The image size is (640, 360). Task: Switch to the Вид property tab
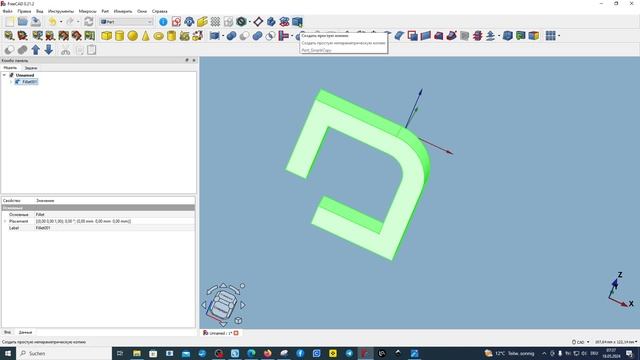point(7,332)
